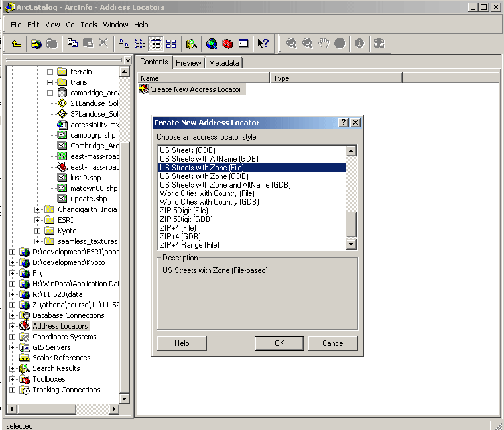Expand the trans folder
Viewport: 504px width, 430px height.
(x=50, y=82)
